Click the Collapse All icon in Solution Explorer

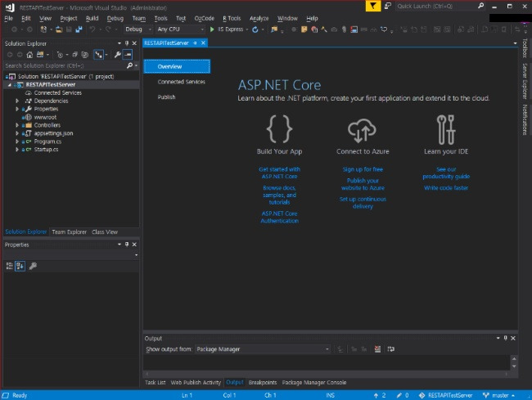(75, 55)
